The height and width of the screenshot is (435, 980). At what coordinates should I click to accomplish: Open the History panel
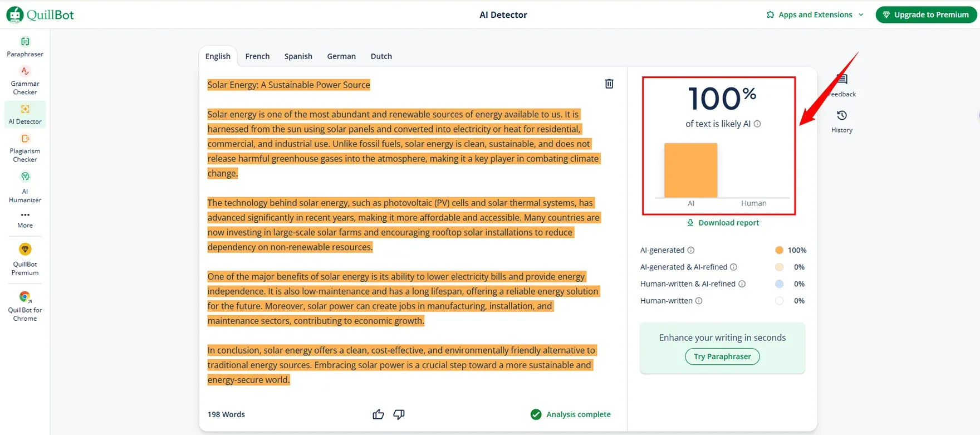tap(842, 121)
